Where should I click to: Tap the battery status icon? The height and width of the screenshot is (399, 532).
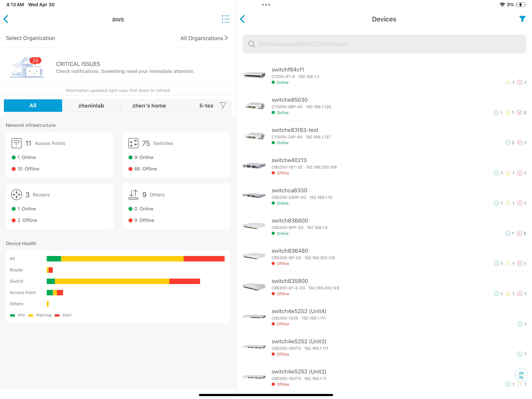(x=521, y=4)
